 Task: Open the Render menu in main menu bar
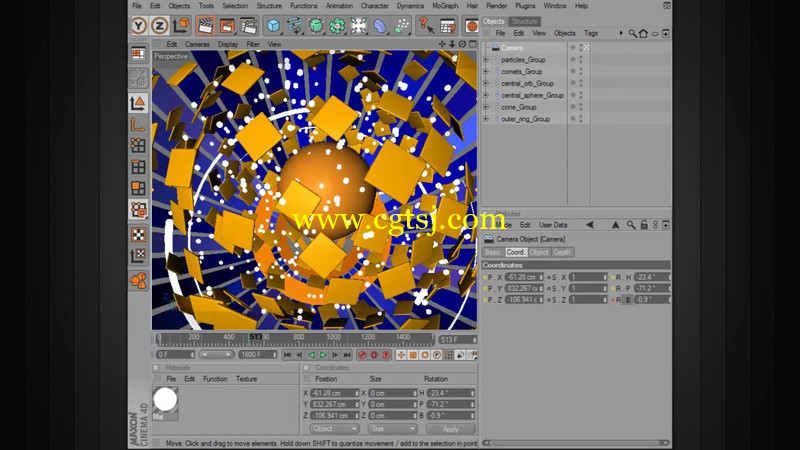(x=496, y=6)
